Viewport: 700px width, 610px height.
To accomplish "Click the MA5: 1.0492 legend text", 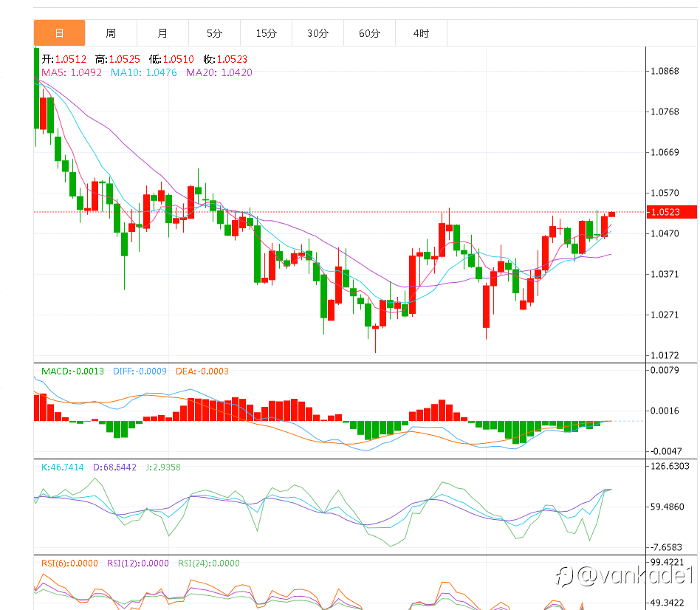I will 72,72.
